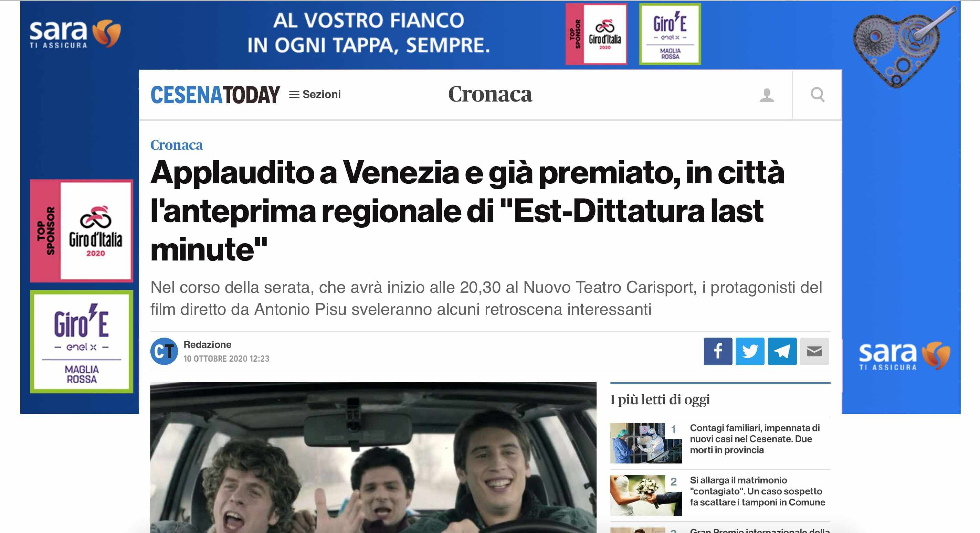Open 'Si allarga il matrimonio' article

tap(757, 491)
